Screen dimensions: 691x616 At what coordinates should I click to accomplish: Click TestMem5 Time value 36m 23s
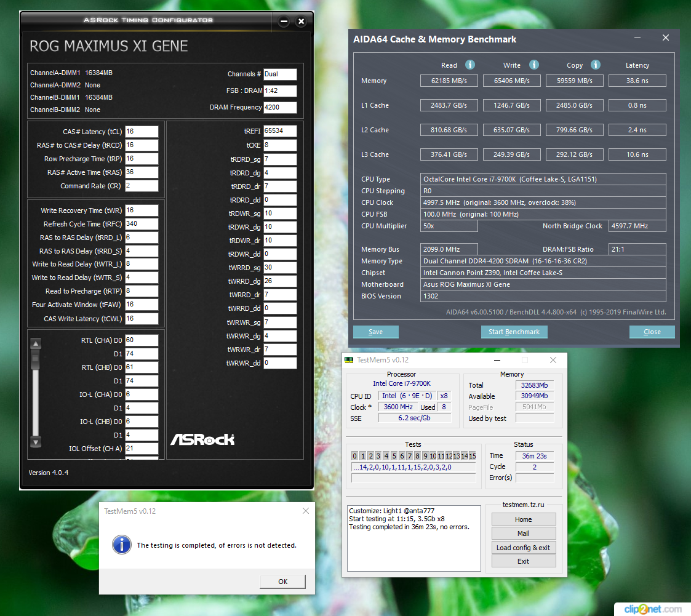(x=535, y=456)
